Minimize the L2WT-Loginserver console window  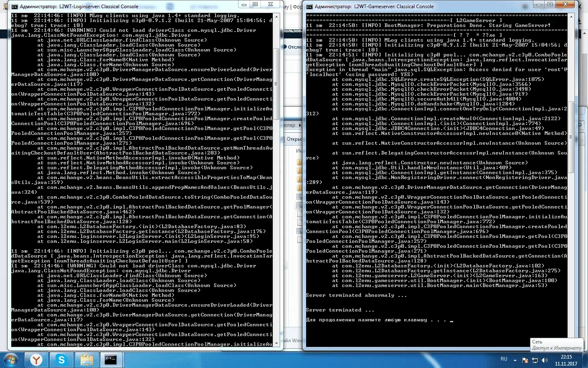pos(244,4)
